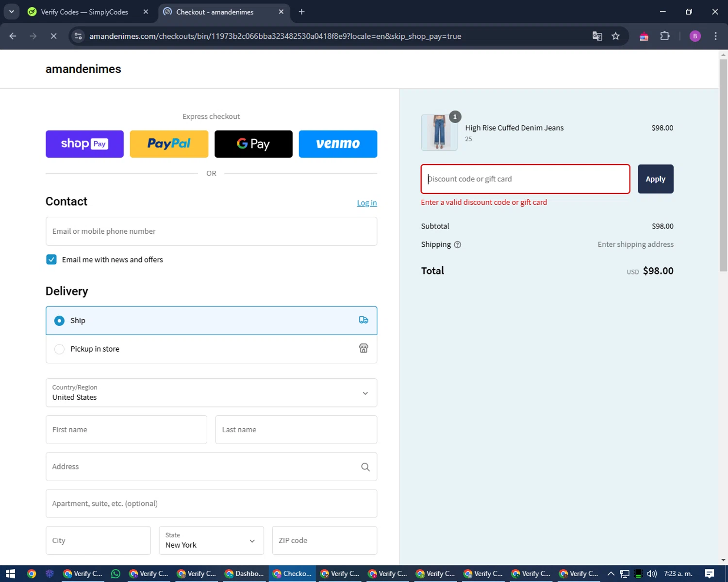This screenshot has height=582, width=728.
Task: Click the Apply discount button
Action: (x=655, y=179)
